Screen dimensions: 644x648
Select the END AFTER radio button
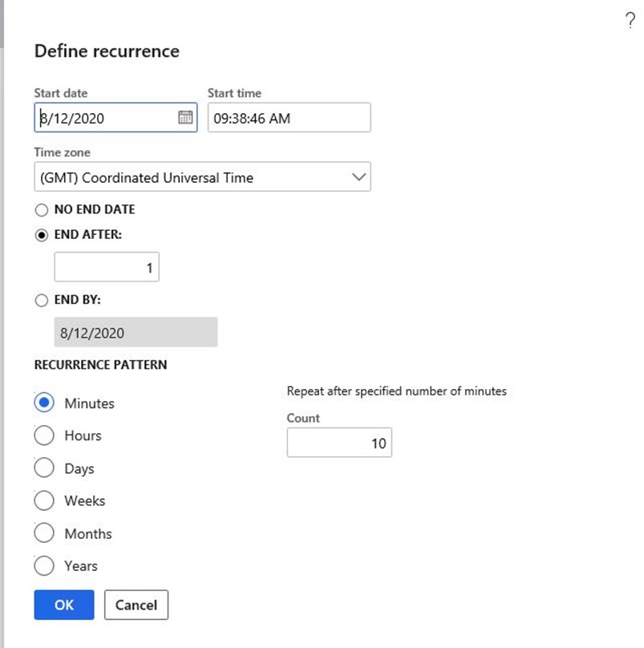pyautogui.click(x=42, y=235)
